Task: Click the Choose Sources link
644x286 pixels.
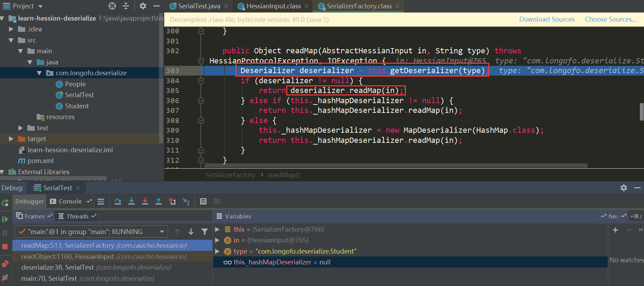Action: click(610, 20)
